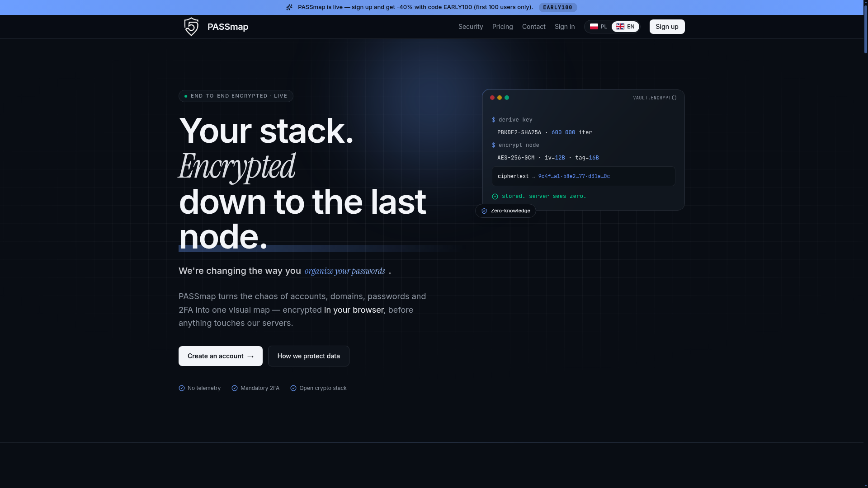Viewport: 868px width, 488px height.
Task: Click the Zero-knowledge badge
Action: coord(505,211)
